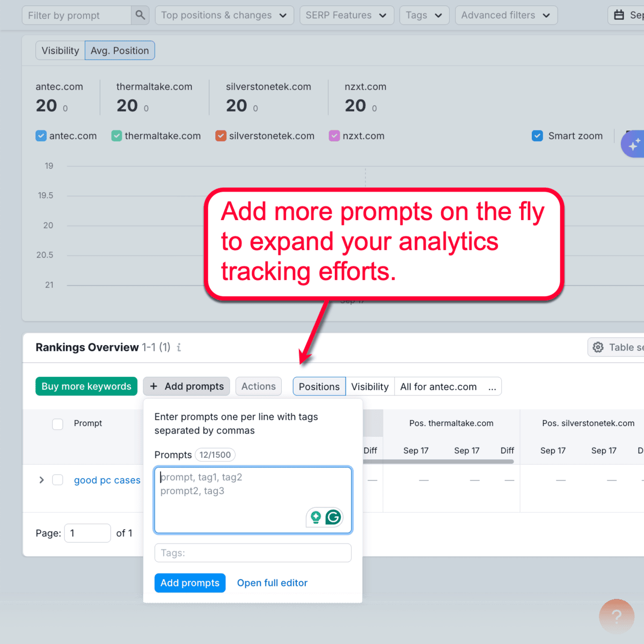Open Table settings via the gear icon
The width and height of the screenshot is (644, 644).
pos(598,347)
